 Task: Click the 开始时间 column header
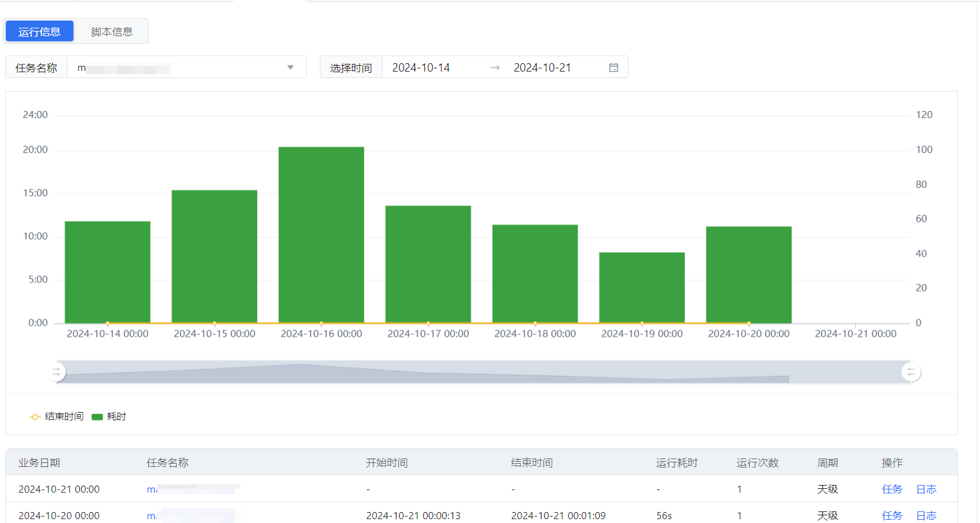(x=387, y=463)
